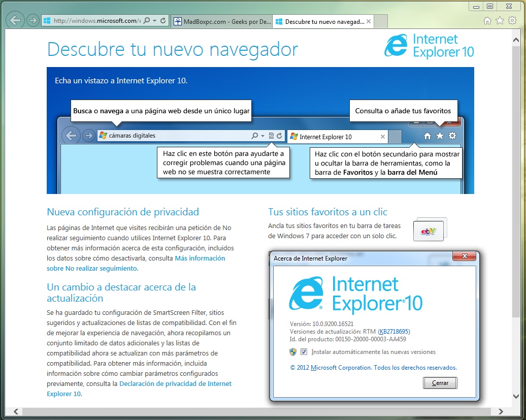This screenshot has width=526, height=420.
Task: Click the 'Tus sitios favoritos a un clic' heading
Action: [x=328, y=212]
